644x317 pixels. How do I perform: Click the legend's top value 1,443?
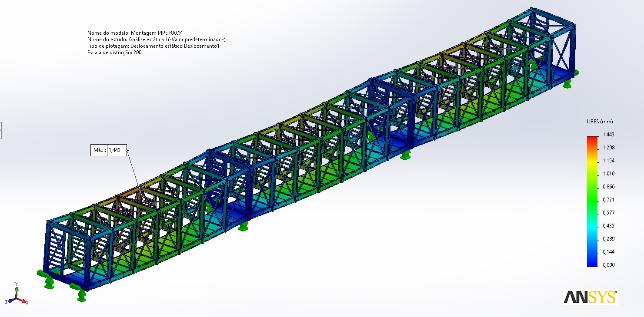(608, 135)
